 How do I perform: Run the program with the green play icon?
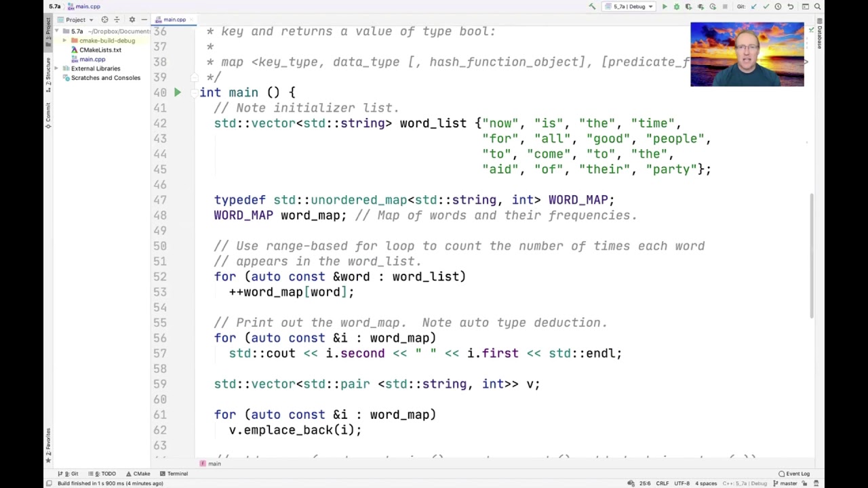(x=665, y=6)
